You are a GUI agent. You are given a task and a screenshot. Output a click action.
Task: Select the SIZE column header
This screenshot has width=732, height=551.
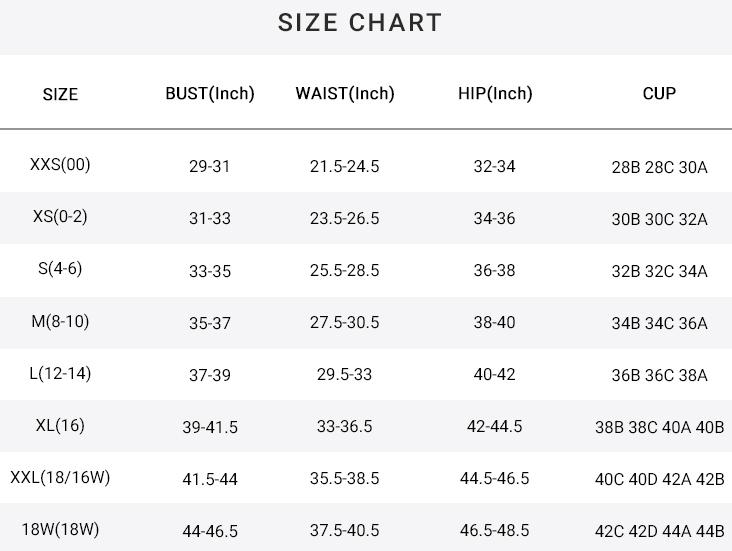click(x=60, y=95)
